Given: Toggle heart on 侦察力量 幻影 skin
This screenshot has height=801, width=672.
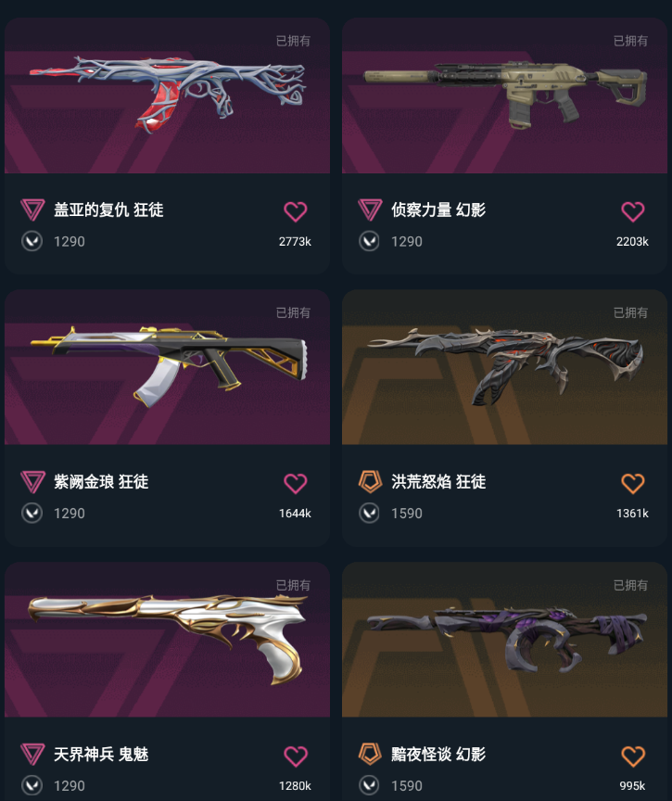Looking at the screenshot, I should click(633, 211).
